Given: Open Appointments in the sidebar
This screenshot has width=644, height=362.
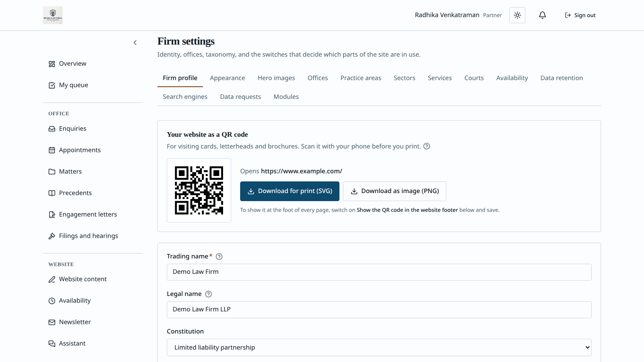Looking at the screenshot, I should coord(93,150).
